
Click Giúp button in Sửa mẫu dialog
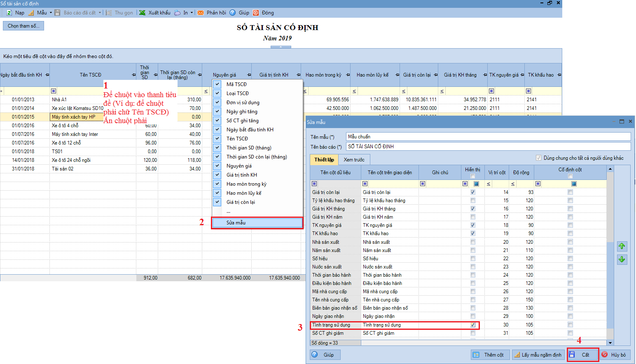pos(325,355)
